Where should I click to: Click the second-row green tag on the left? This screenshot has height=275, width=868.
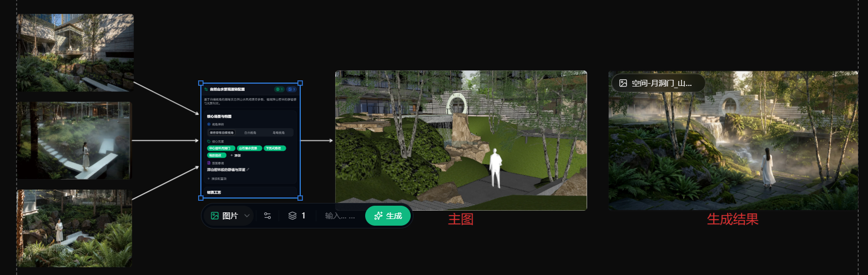click(216, 155)
